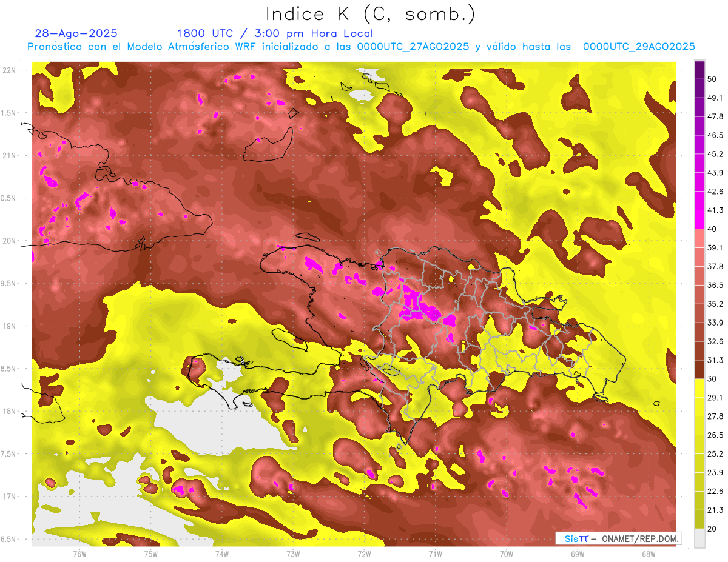The image size is (728, 562).
Task: Click the legend value 32.6
Action: pyautogui.click(x=715, y=341)
